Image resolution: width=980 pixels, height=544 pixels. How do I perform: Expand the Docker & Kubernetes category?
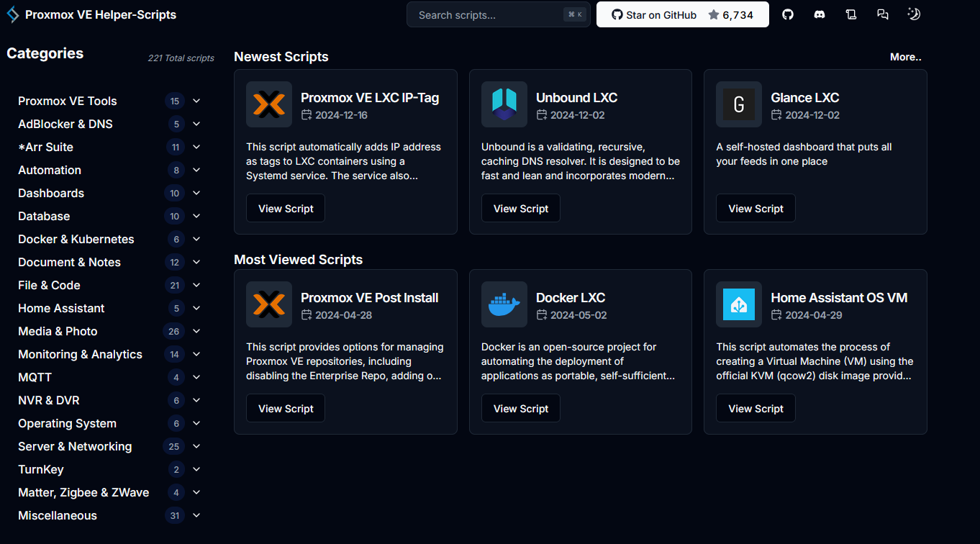pos(196,239)
